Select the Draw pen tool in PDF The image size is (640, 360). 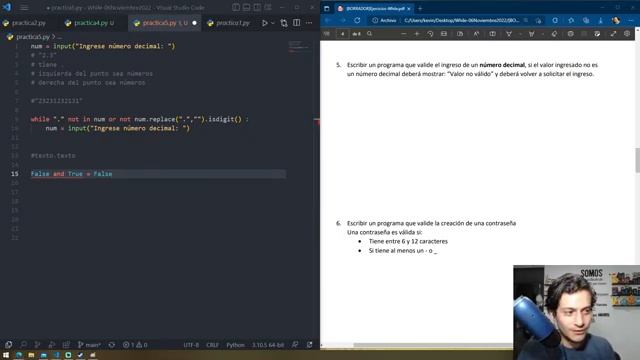point(509,34)
